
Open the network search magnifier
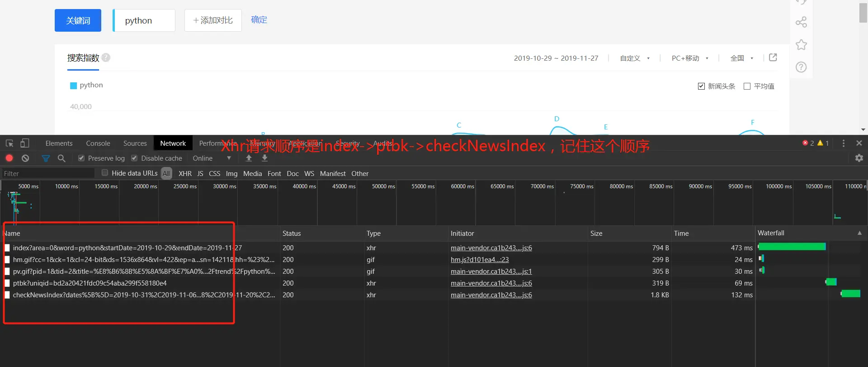tap(61, 158)
